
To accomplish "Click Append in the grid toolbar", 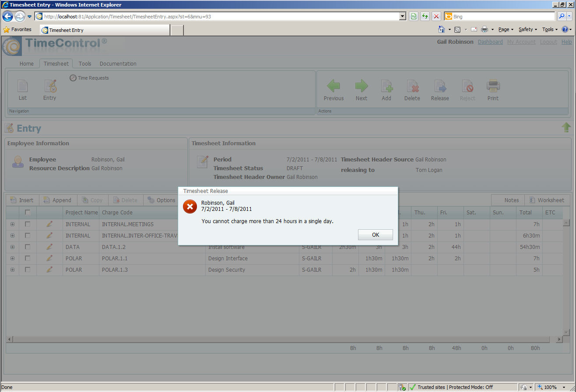I will [58, 200].
